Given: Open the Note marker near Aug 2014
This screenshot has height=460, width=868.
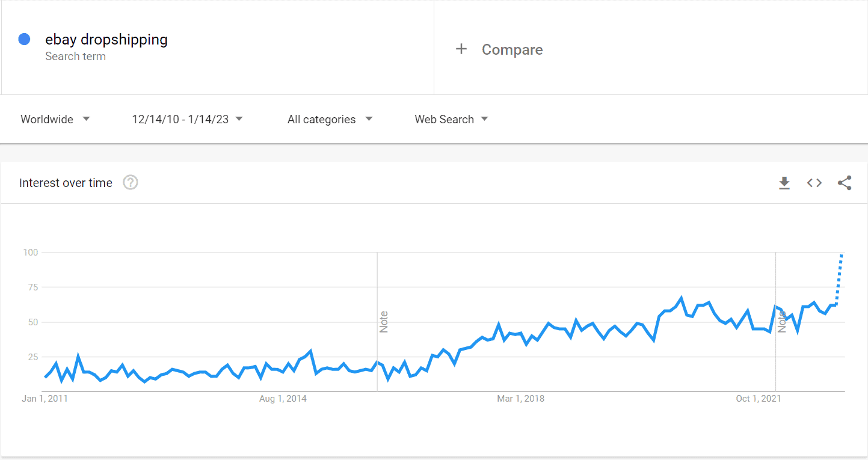Looking at the screenshot, I should 385,323.
